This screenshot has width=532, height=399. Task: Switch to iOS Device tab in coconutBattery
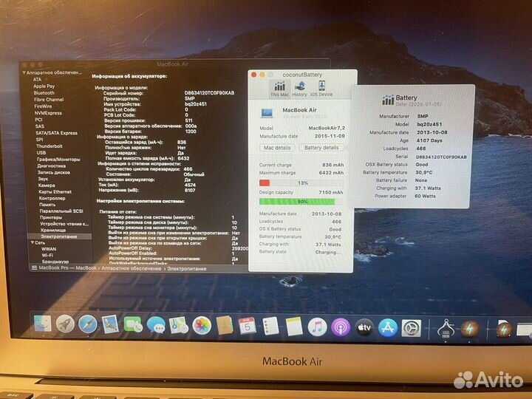pyautogui.click(x=321, y=89)
